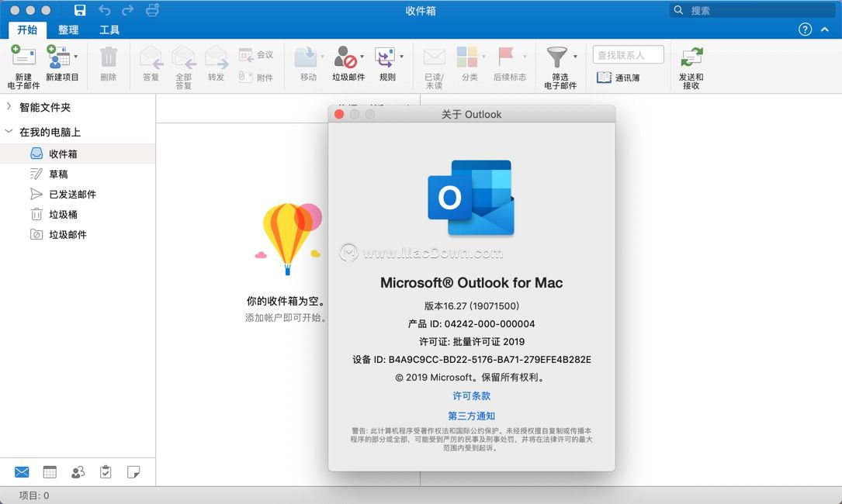Click the 查找联系人 find contact field
The image size is (842, 504).
pyautogui.click(x=629, y=55)
